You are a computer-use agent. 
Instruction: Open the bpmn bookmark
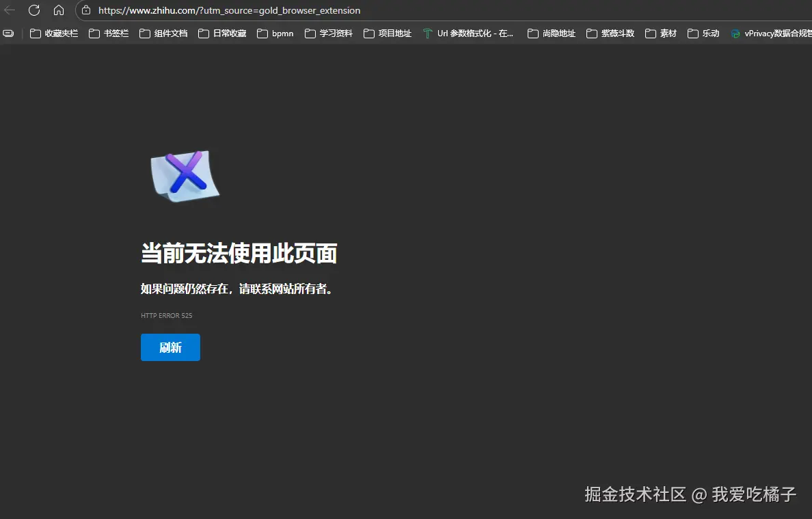[x=275, y=33]
